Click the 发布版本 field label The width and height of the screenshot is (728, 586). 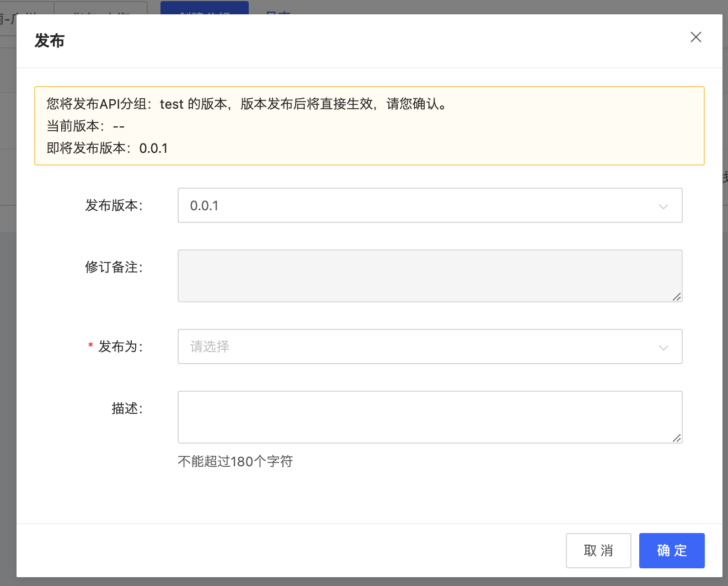(114, 205)
